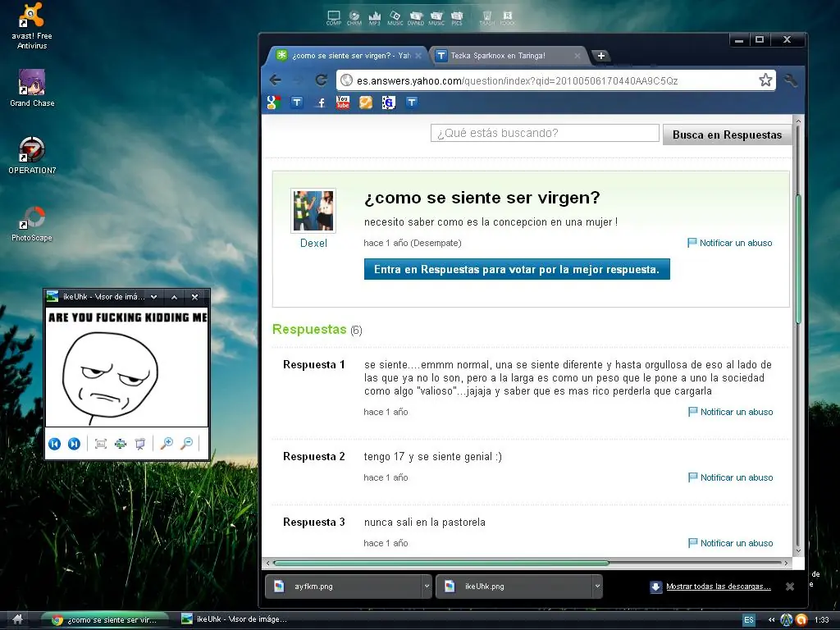Click Entra en Respuestas para votar button
The image size is (840, 630).
coord(517,269)
